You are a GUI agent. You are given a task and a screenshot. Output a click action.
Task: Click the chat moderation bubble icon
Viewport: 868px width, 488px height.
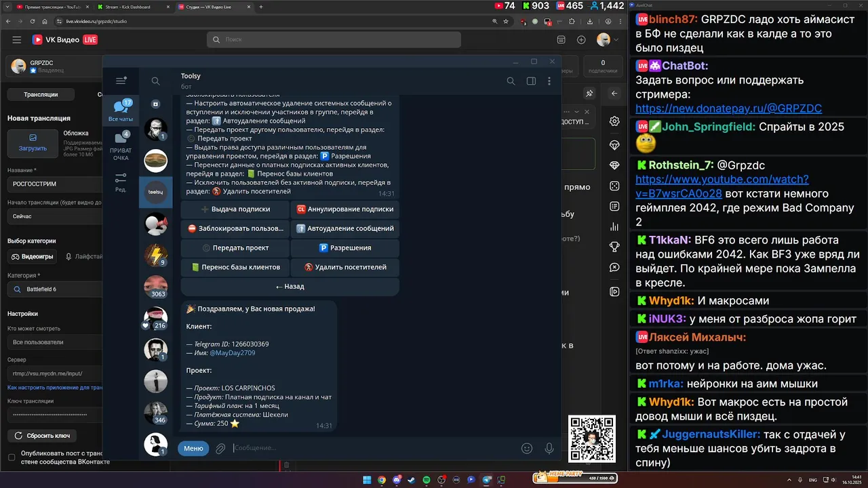tap(614, 268)
